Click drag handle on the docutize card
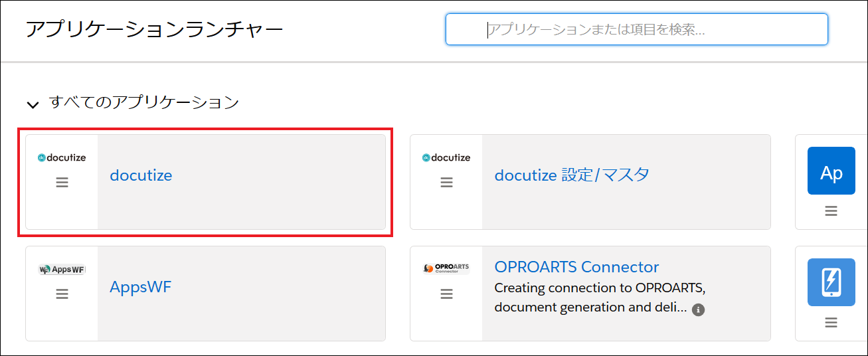Viewport: 868px width, 356px height. (62, 182)
